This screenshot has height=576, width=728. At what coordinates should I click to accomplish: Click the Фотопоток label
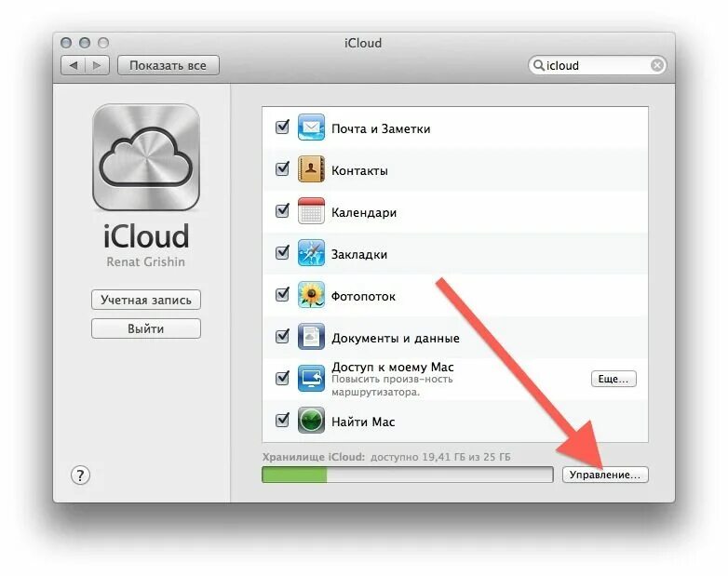pos(364,296)
